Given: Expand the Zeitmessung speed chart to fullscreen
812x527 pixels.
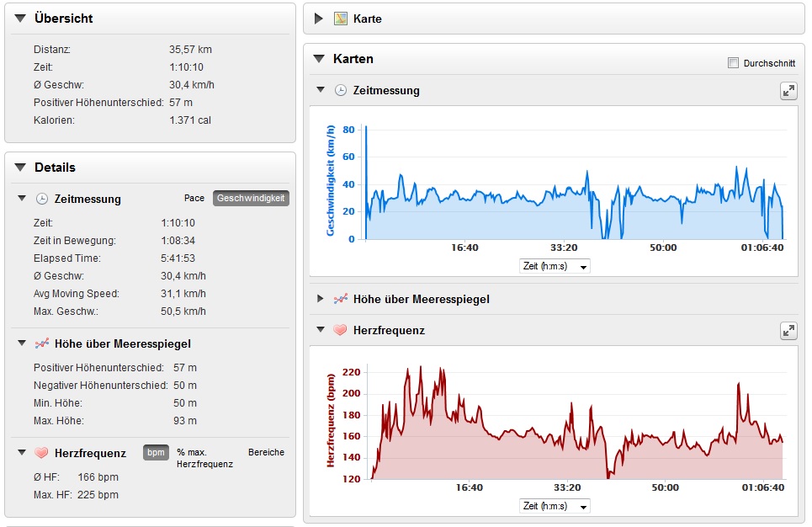Looking at the screenshot, I should 788,91.
